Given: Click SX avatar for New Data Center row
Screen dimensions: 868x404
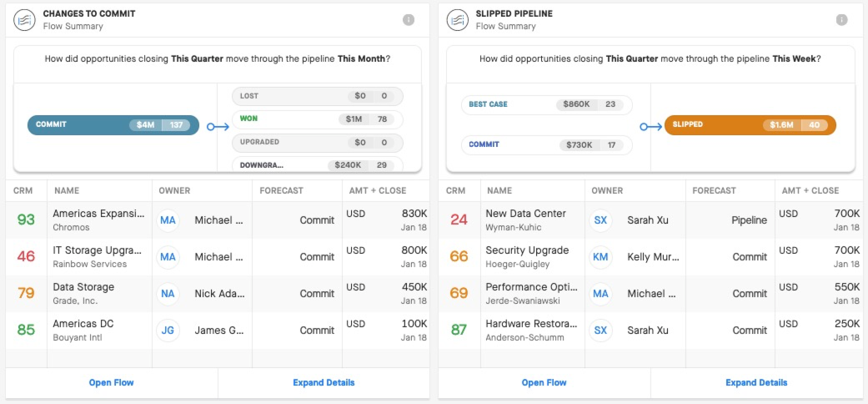Looking at the screenshot, I should [600, 220].
